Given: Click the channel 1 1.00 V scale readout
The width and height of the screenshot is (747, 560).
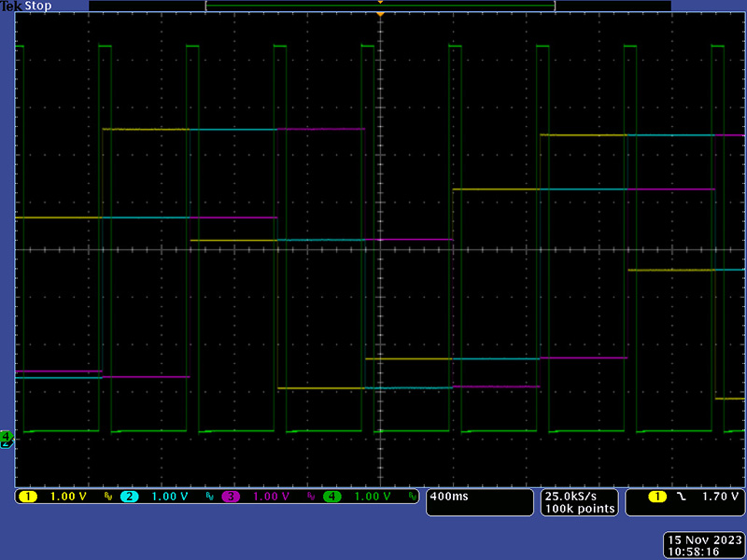Looking at the screenshot, I should point(67,497).
